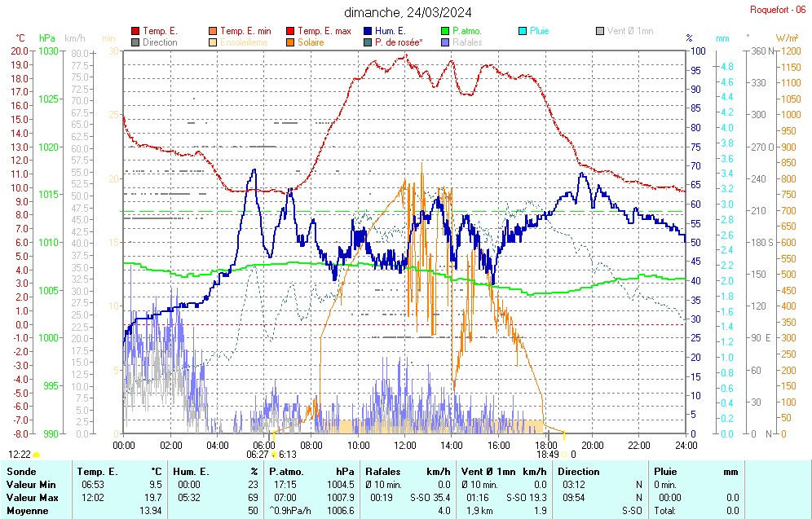The image size is (812, 519).
Task: Click the 1,9 km wind run value
Action: coord(478,511)
